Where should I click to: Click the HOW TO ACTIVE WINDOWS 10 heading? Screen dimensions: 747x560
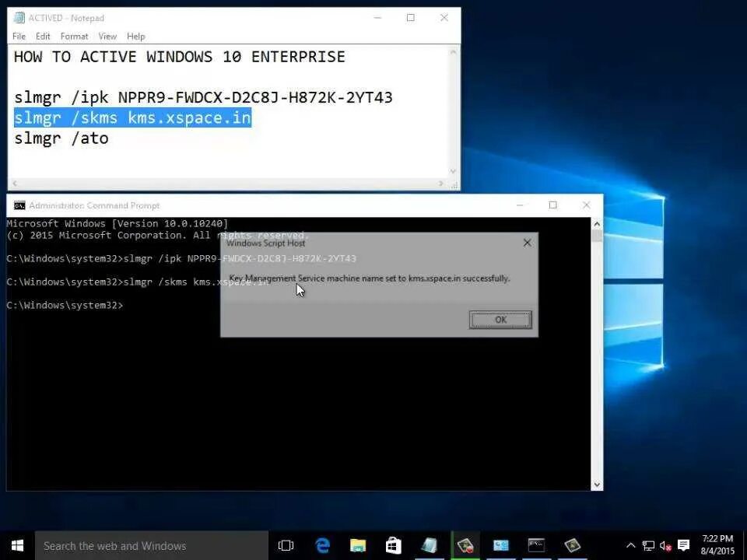(180, 57)
